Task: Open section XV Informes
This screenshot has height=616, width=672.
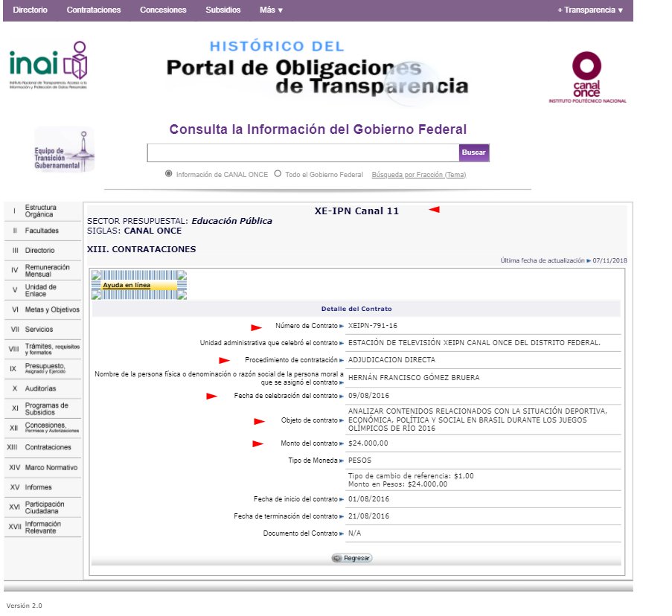Action: click(42, 487)
